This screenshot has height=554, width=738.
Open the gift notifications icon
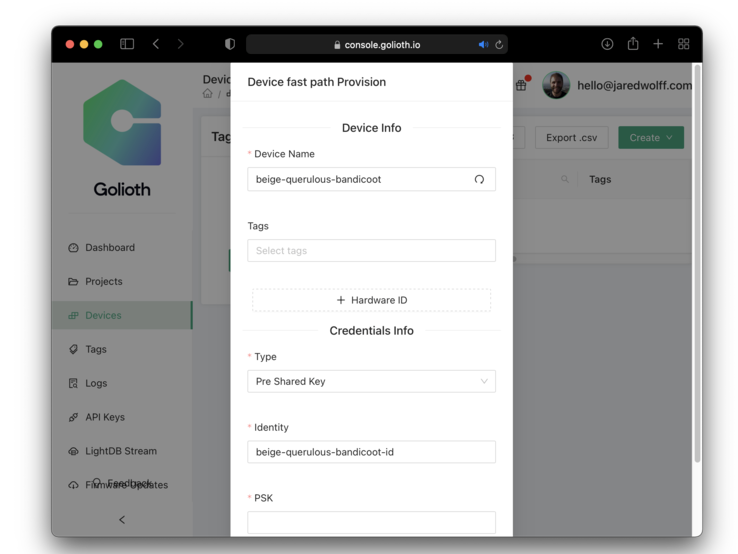click(x=521, y=86)
